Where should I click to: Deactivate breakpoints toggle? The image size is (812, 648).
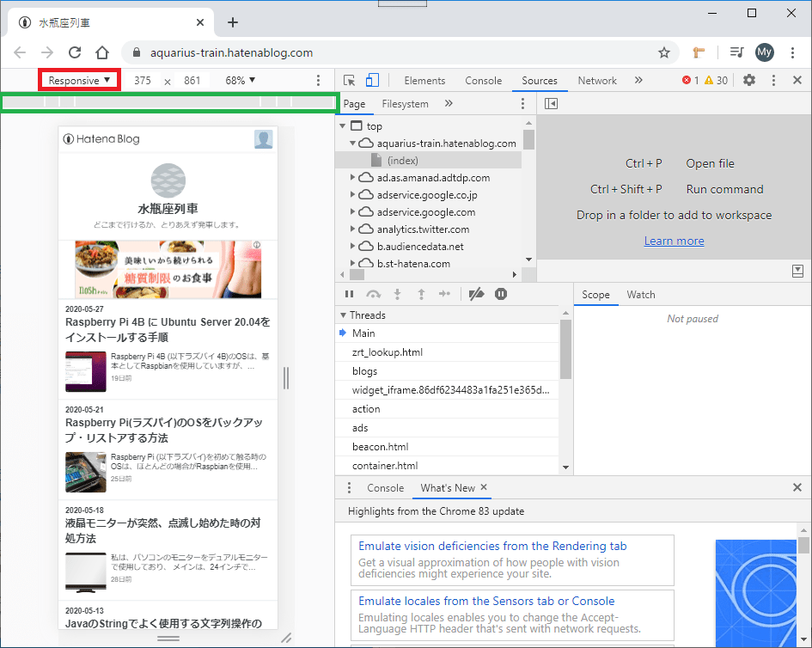click(476, 294)
